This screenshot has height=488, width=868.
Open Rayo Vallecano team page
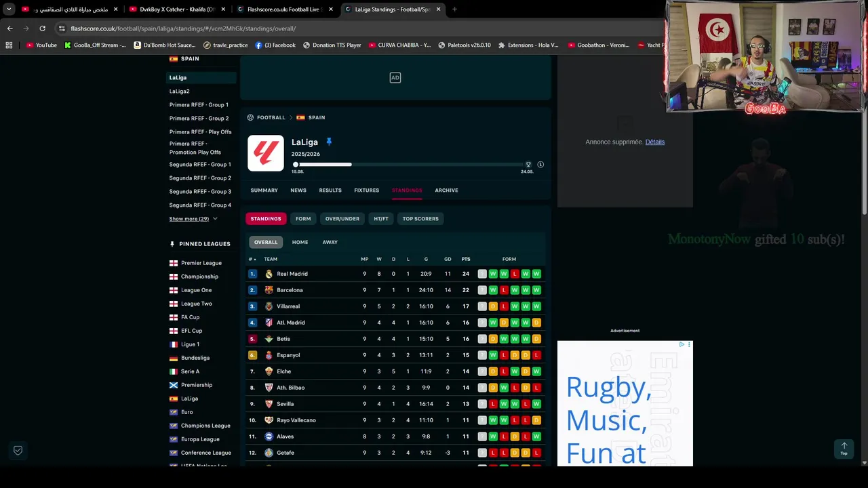296,420
